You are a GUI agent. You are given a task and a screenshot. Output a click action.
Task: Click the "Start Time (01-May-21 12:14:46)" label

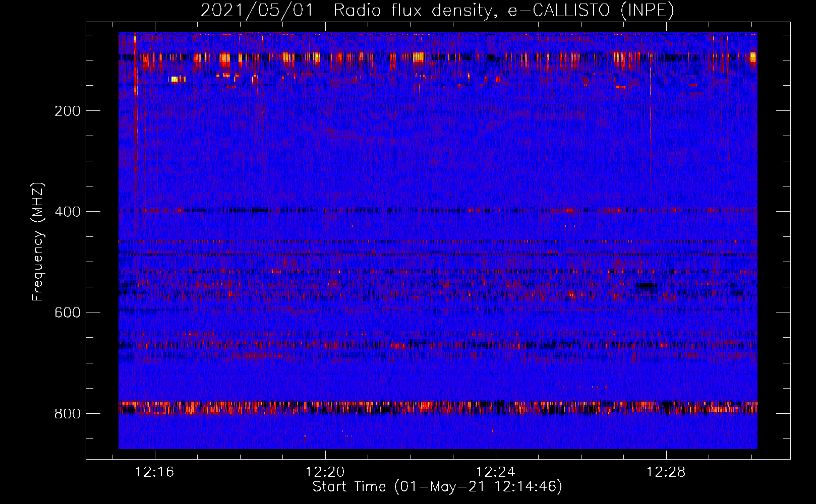437,487
